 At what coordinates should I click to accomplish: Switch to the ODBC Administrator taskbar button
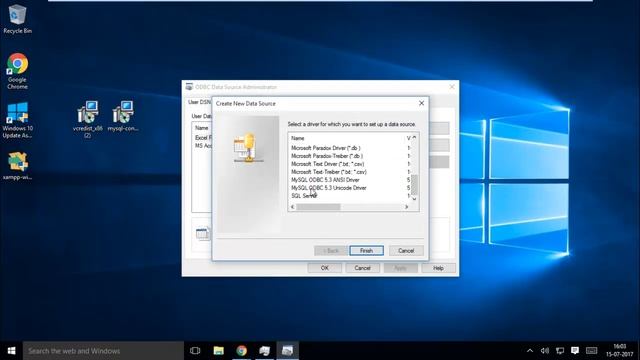tap(287, 351)
